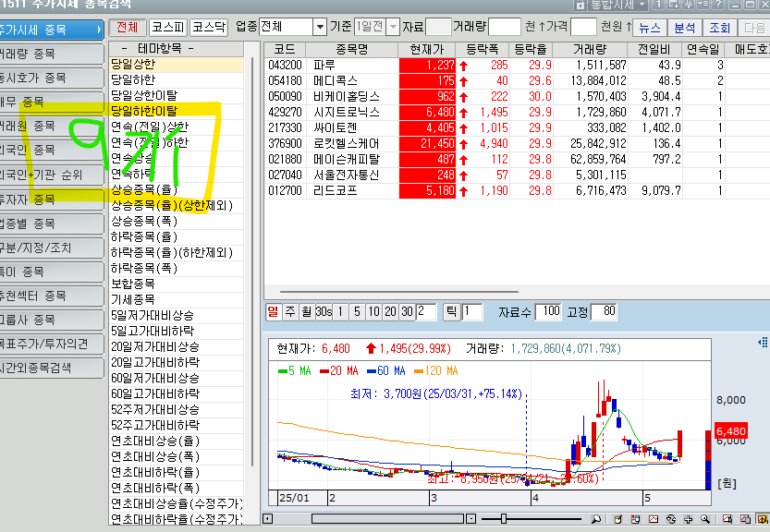Screen dimensions: 770x532
Task: Click the left arrow of the chart scrollbar
Action: pos(268,519)
